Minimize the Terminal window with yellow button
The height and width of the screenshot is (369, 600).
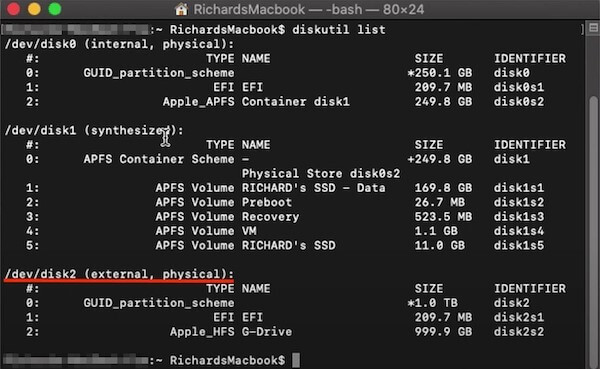pos(34,9)
